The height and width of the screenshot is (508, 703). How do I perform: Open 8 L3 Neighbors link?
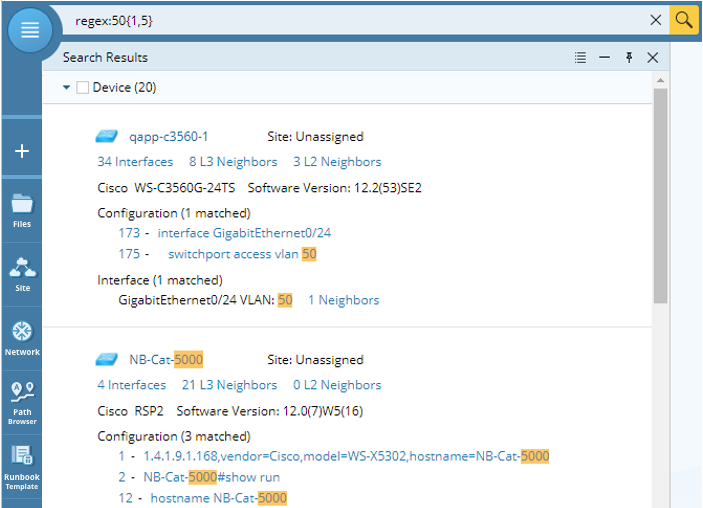233,162
